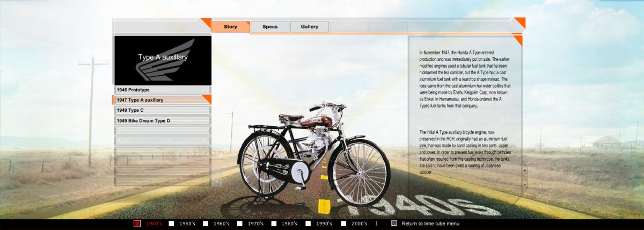Select the red 1940's decade box
This screenshot has height=230, width=644.
pyautogui.click(x=137, y=224)
